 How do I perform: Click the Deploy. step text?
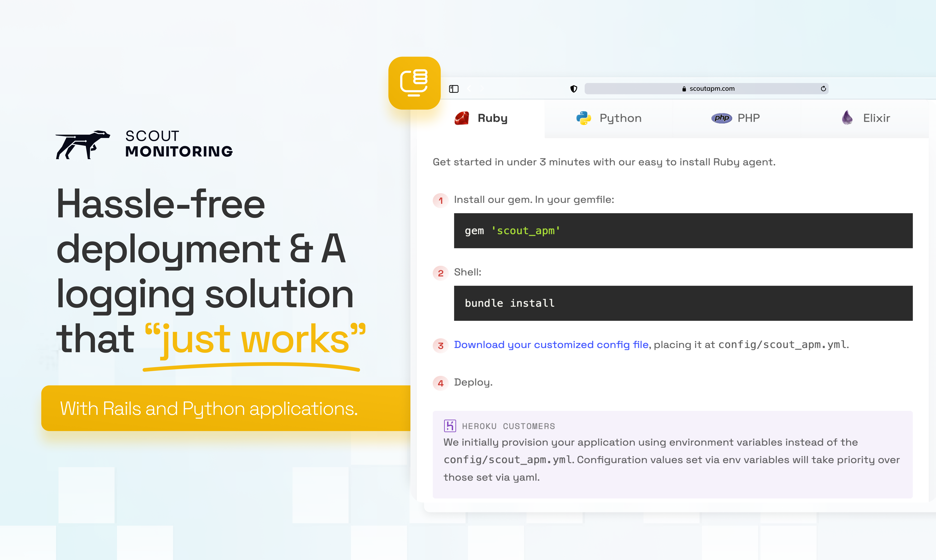(473, 382)
